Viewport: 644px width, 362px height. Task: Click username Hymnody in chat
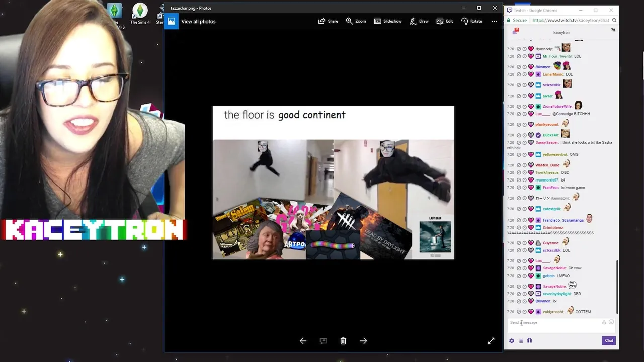(x=544, y=49)
